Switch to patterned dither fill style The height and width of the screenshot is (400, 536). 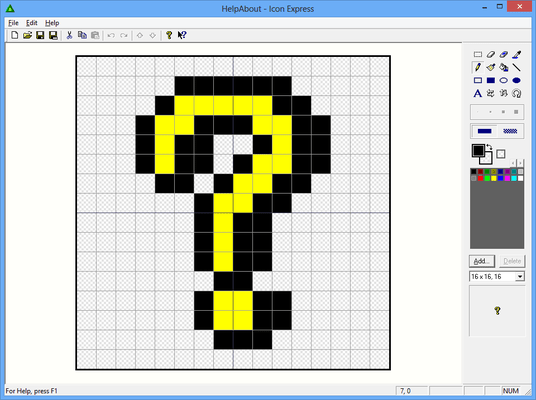pos(510,131)
